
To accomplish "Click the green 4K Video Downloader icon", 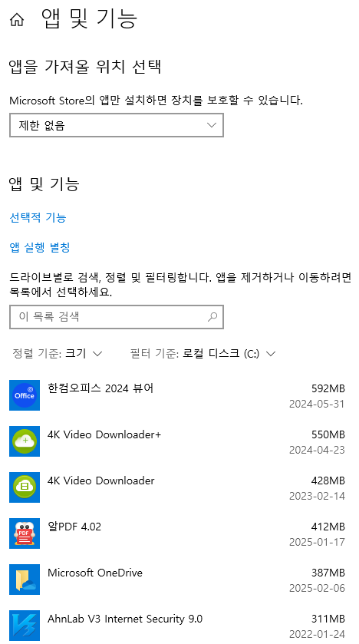I will pyautogui.click(x=25, y=487).
